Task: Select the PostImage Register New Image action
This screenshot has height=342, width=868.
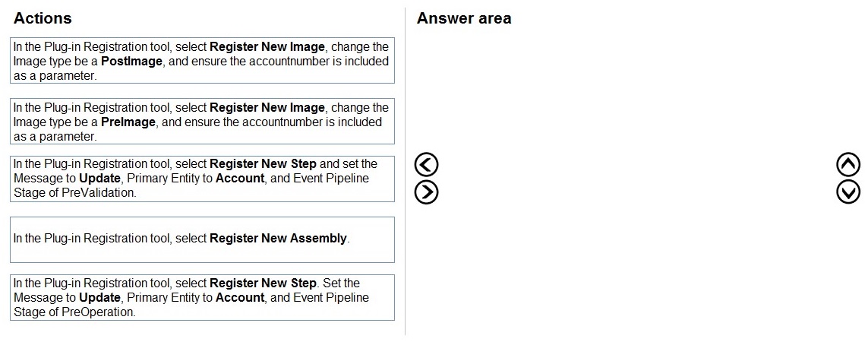Action: pos(203,61)
